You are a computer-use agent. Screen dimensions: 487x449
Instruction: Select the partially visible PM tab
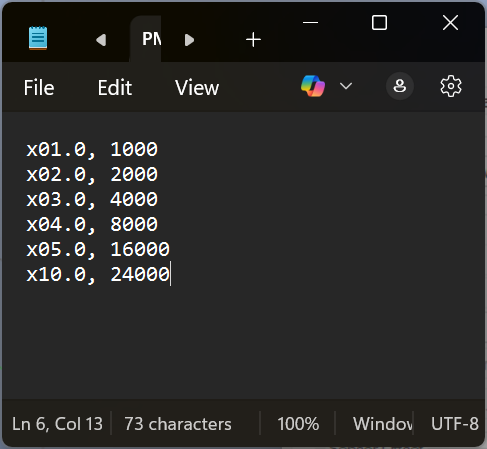click(146, 39)
